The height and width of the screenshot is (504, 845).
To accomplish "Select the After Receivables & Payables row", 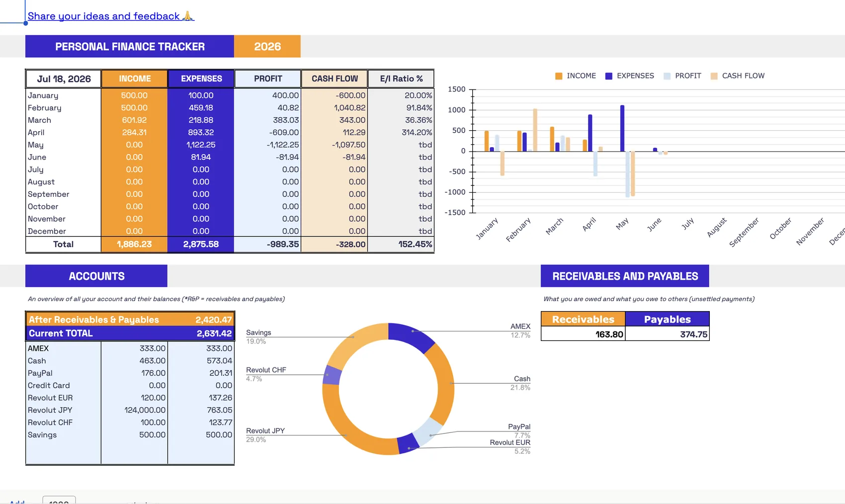I will click(130, 320).
